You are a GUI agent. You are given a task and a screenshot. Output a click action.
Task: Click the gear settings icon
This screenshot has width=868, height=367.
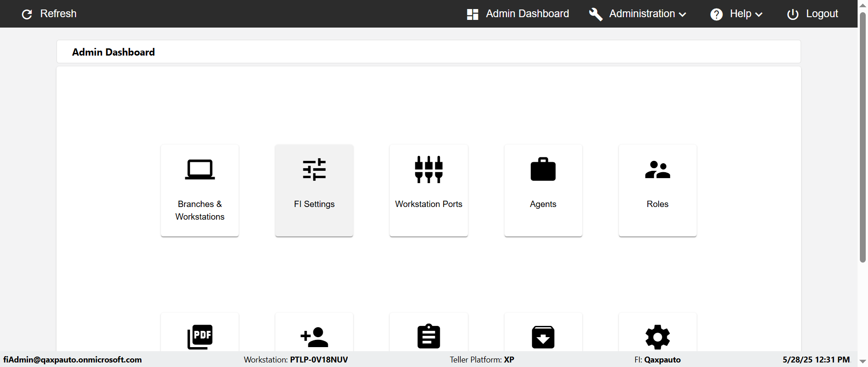click(658, 337)
